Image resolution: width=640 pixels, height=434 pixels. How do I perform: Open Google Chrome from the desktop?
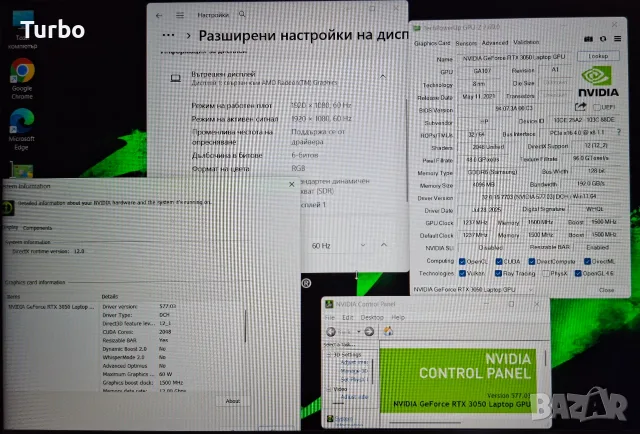coord(22,79)
